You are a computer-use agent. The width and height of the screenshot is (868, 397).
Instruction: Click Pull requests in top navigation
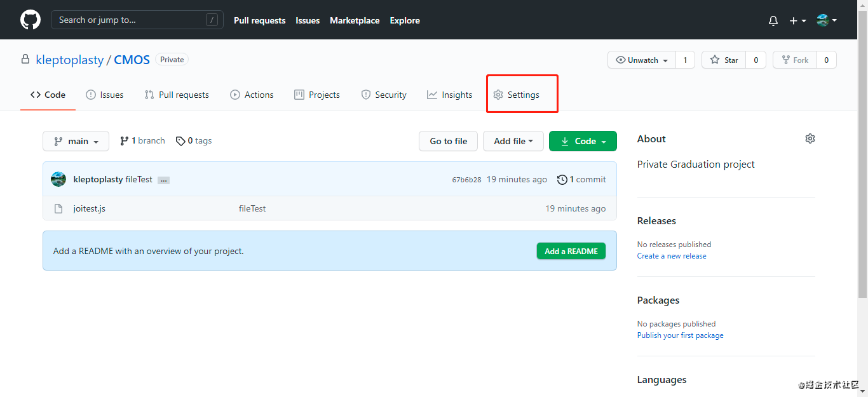(x=260, y=20)
